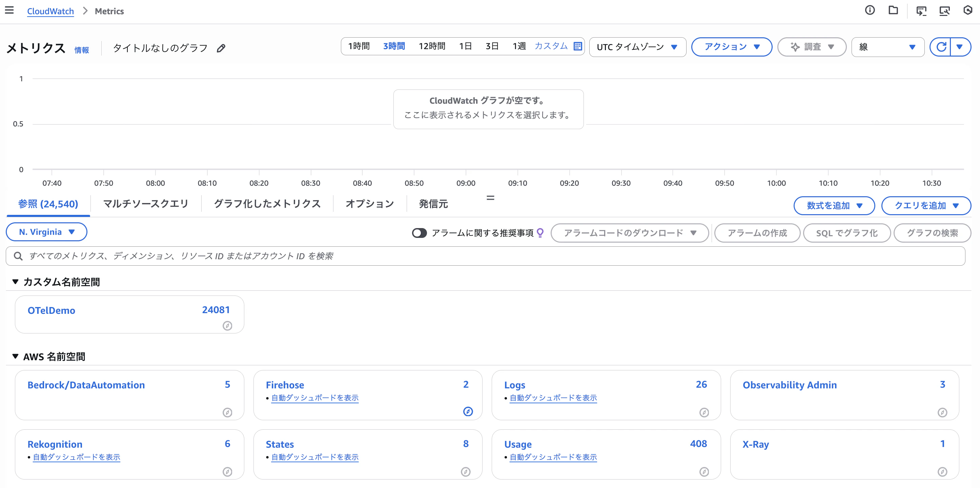Screen dimensions: 980x488
Task: Open the 情報 info link
Action: coord(81,50)
